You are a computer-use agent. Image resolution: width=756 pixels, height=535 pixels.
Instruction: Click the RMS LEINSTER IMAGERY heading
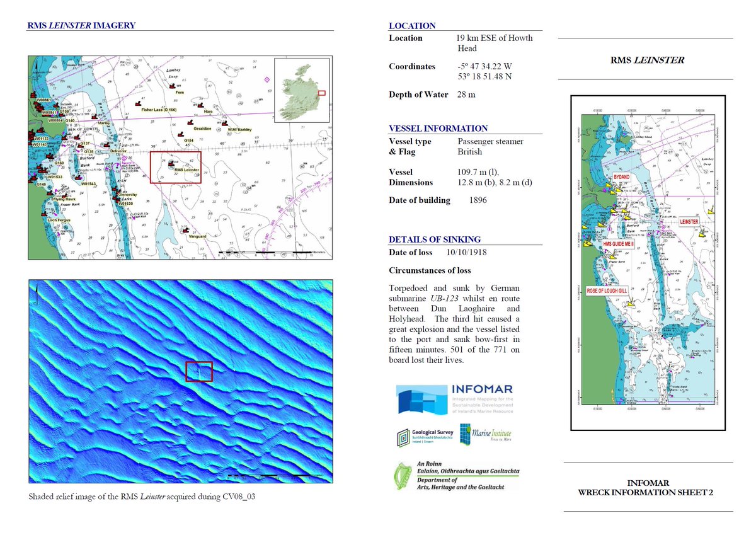81,26
